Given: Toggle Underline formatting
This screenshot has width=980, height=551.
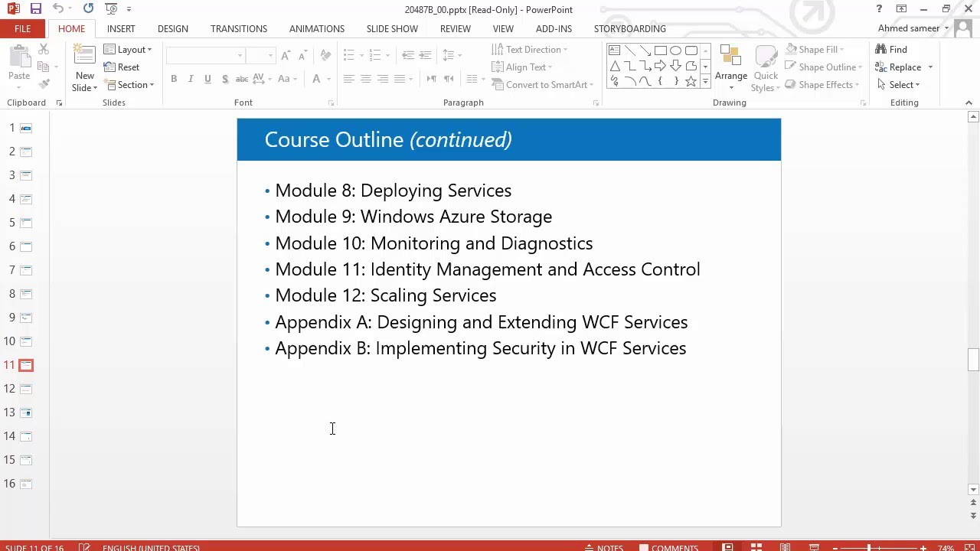Looking at the screenshot, I should [x=207, y=79].
